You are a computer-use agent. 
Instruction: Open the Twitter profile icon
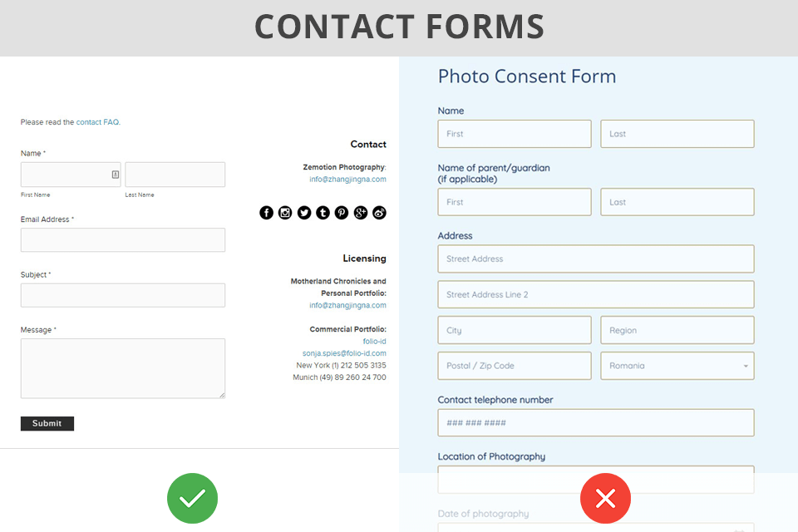click(x=304, y=213)
